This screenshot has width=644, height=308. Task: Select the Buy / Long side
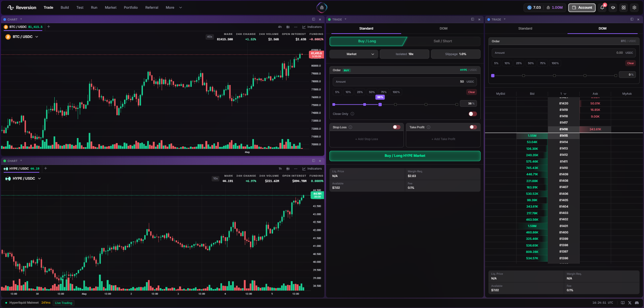367,41
